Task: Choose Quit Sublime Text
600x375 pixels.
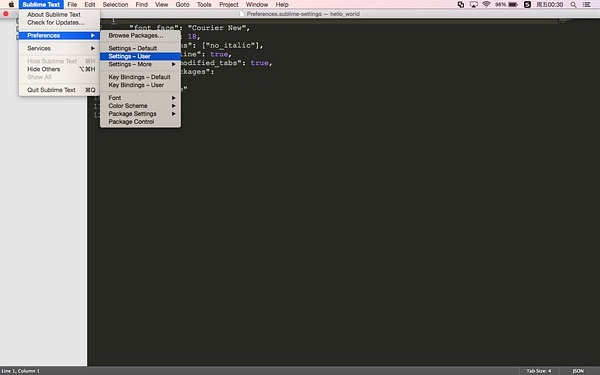Action: 59,90
